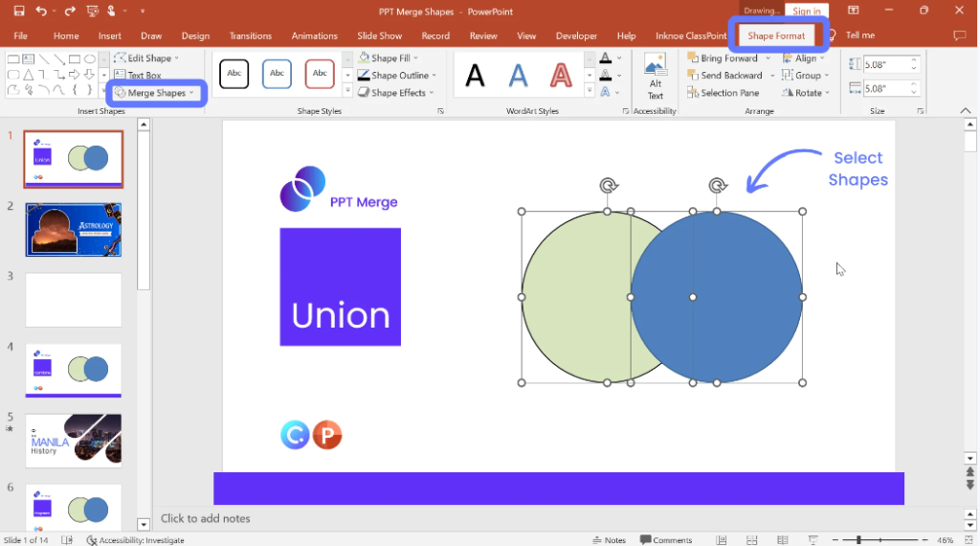Apply the red outline WordArt style A
Viewport: 980px width, 546px height.
[x=561, y=75]
